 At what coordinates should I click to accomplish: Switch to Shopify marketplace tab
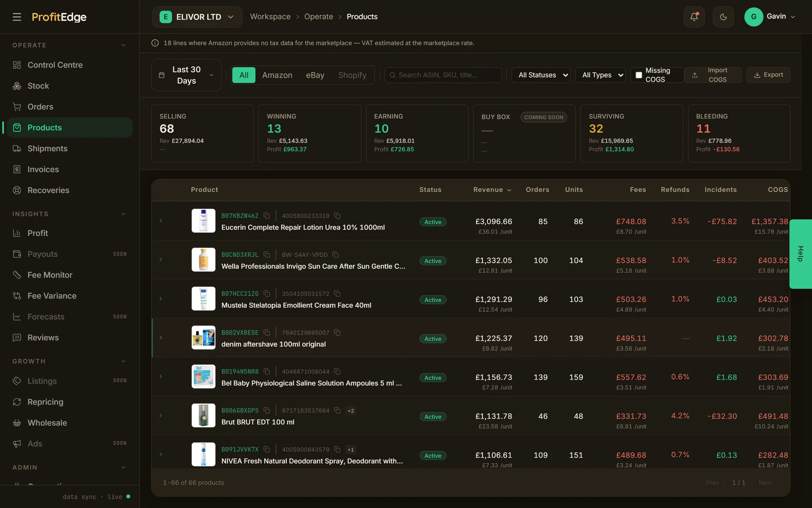tap(352, 75)
